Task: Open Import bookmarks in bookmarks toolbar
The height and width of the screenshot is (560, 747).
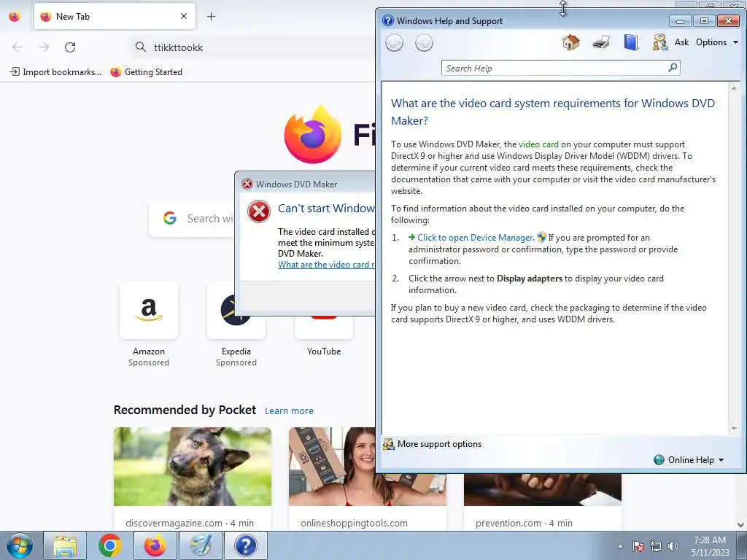Action: pos(55,72)
